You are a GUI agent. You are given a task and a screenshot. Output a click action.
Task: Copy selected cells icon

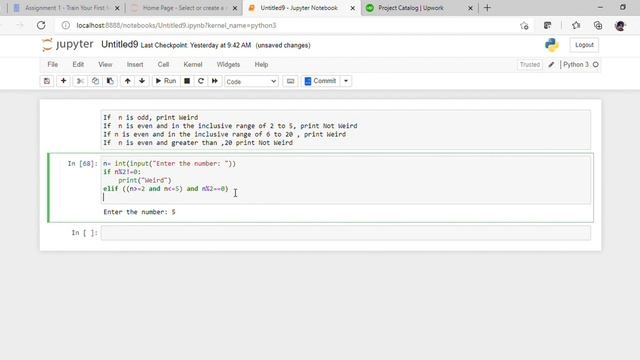[95, 81]
